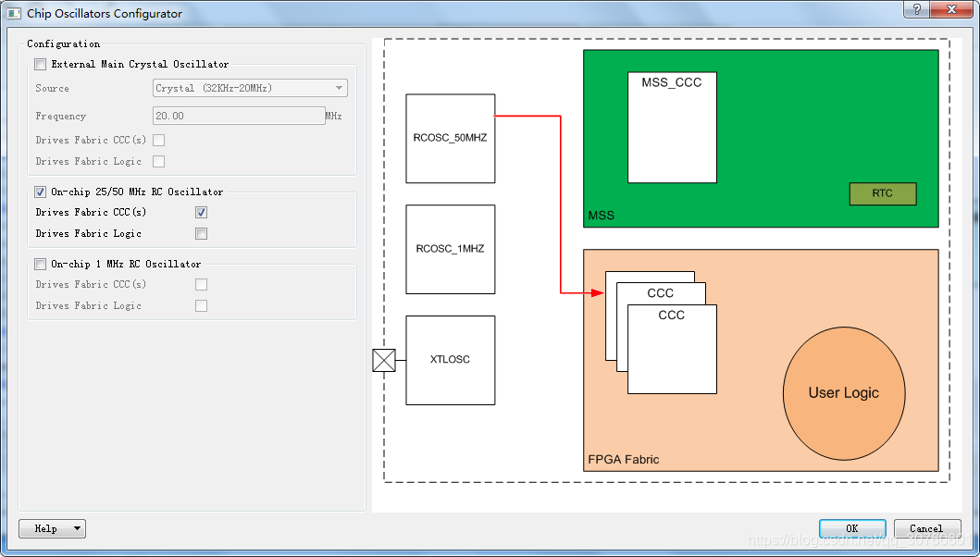The height and width of the screenshot is (557, 980).
Task: Click the XTLOSC oscillator block
Action: [450, 360]
